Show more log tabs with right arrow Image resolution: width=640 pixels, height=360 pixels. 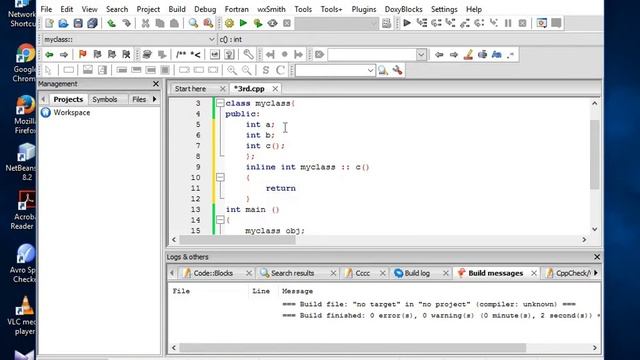click(x=596, y=273)
